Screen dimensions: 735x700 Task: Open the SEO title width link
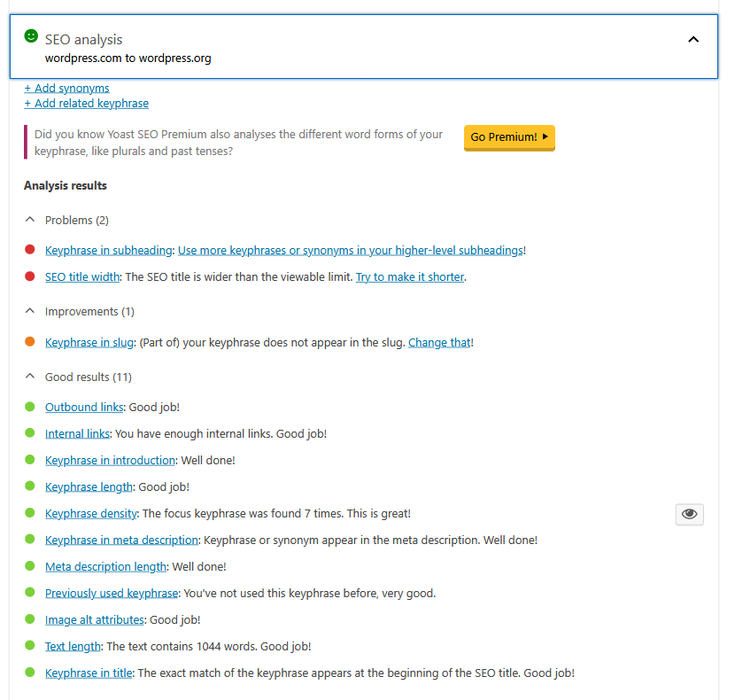coord(82,277)
